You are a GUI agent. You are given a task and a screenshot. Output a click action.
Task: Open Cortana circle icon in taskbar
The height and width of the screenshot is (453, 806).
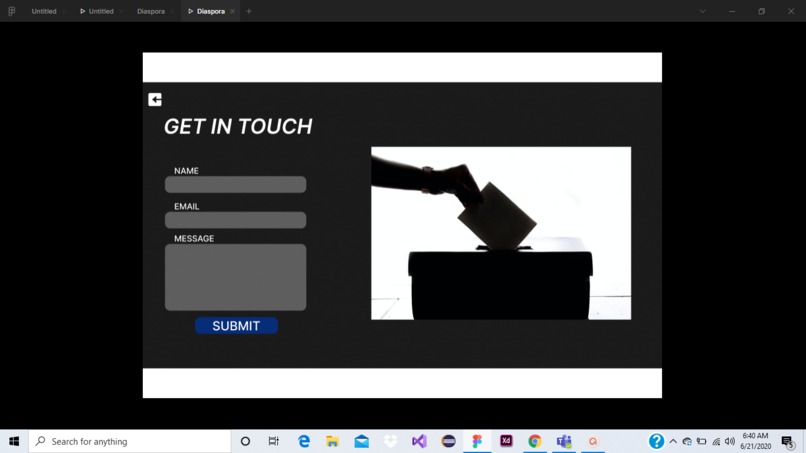point(245,441)
